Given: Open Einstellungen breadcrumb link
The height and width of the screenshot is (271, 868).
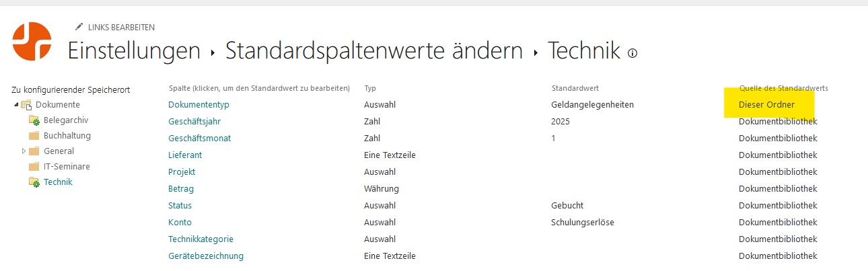Looking at the screenshot, I should pyautogui.click(x=134, y=50).
